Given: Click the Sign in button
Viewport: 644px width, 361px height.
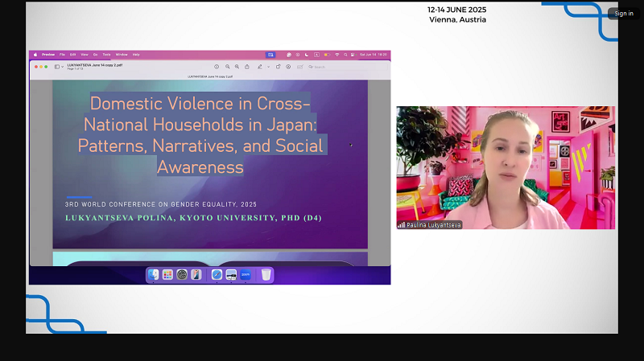Looking at the screenshot, I should (624, 14).
